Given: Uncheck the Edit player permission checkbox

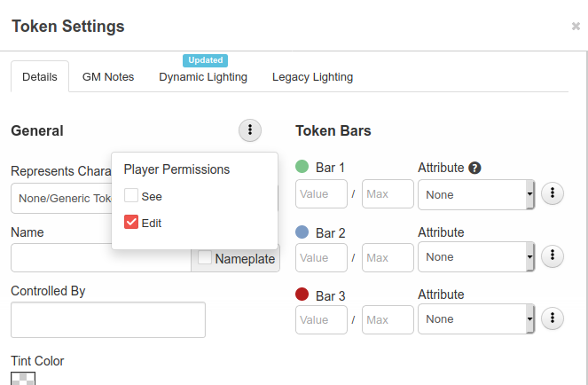Looking at the screenshot, I should (131, 222).
